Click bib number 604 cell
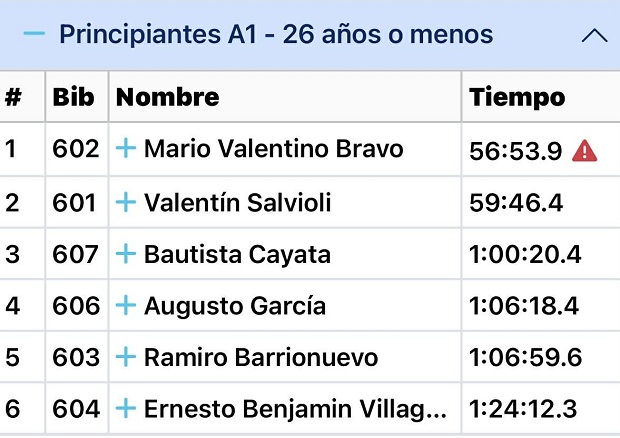Viewport: 620px width, 438px height. [76, 409]
